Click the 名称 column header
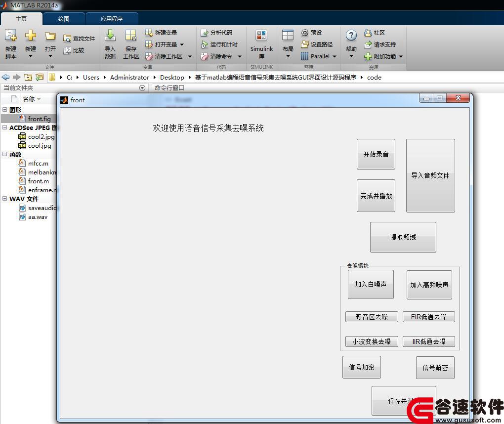Screen dimensions: 504x424 coord(29,99)
